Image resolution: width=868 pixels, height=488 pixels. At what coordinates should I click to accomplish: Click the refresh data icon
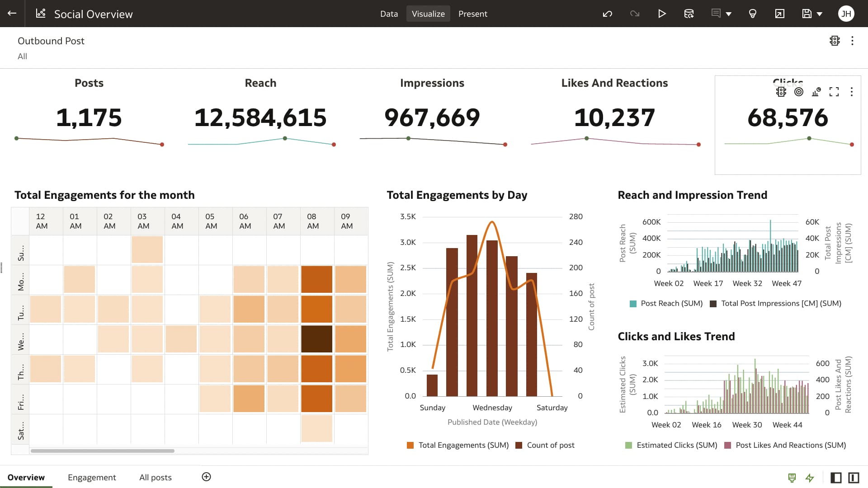[x=689, y=14]
